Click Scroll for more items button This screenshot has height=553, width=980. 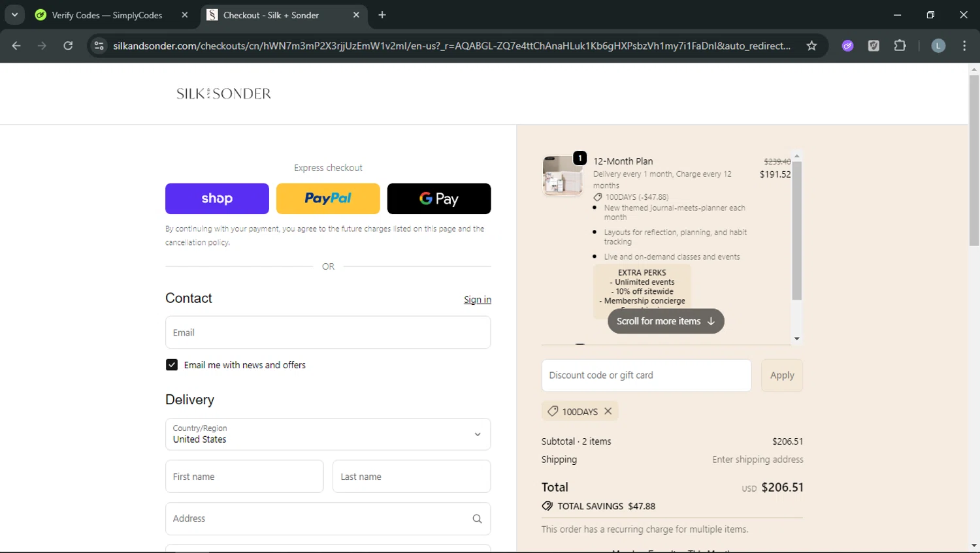(666, 321)
